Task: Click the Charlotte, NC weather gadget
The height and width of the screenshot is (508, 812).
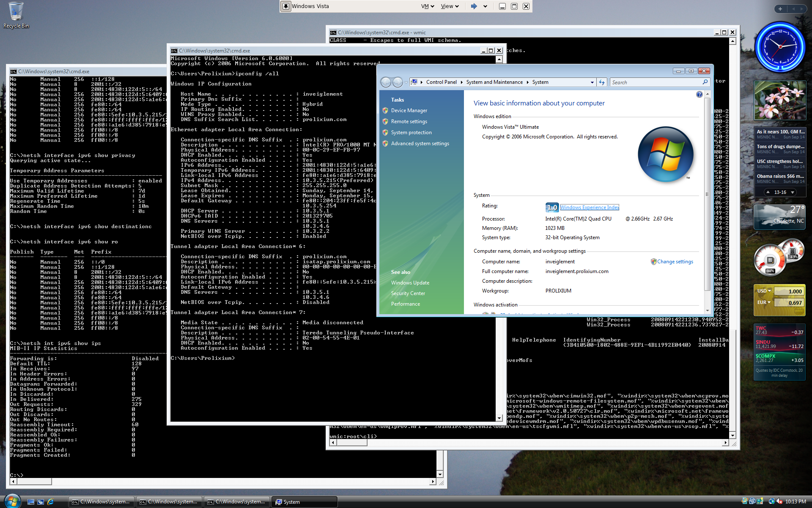Action: 779,217
